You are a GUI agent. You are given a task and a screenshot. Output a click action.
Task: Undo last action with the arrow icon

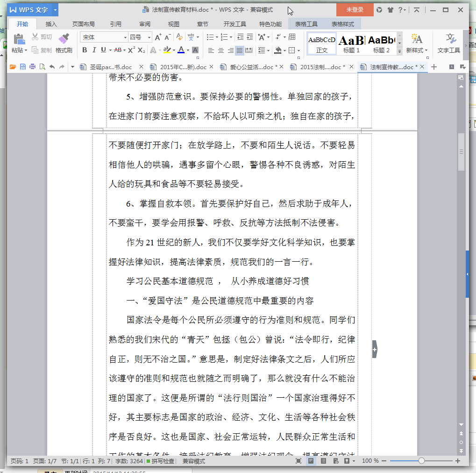pos(52,67)
